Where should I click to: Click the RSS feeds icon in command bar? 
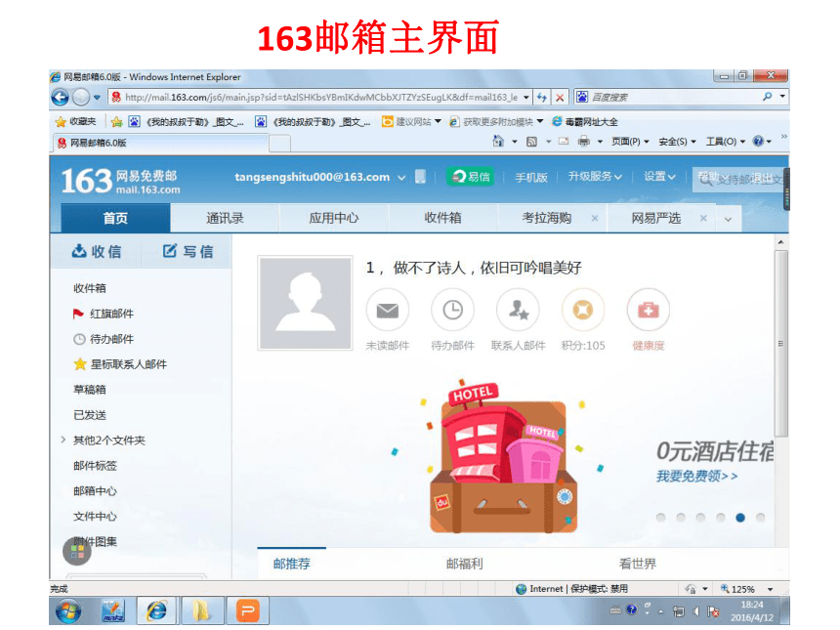point(531,142)
